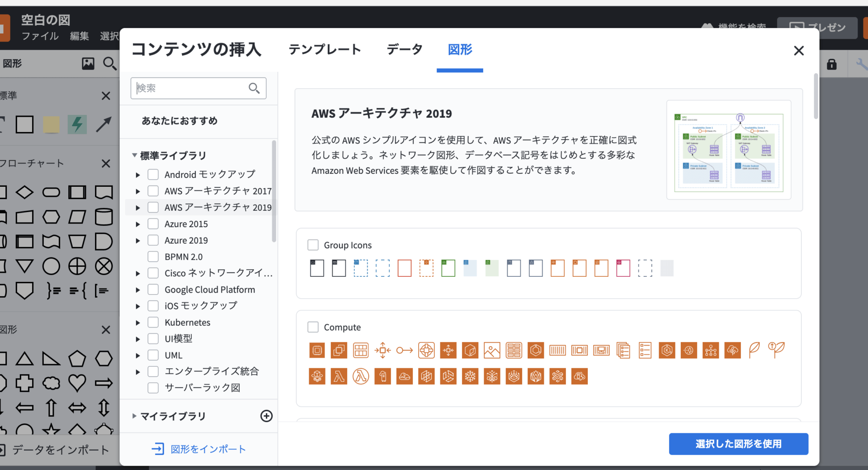Select the image icon in Compute shapes
The width and height of the screenshot is (868, 470).
(x=492, y=350)
